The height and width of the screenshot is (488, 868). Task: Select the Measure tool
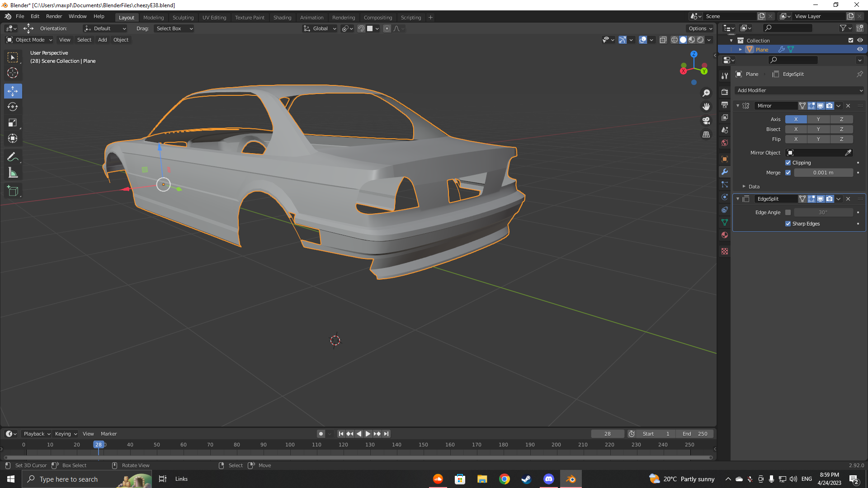coord(13,173)
